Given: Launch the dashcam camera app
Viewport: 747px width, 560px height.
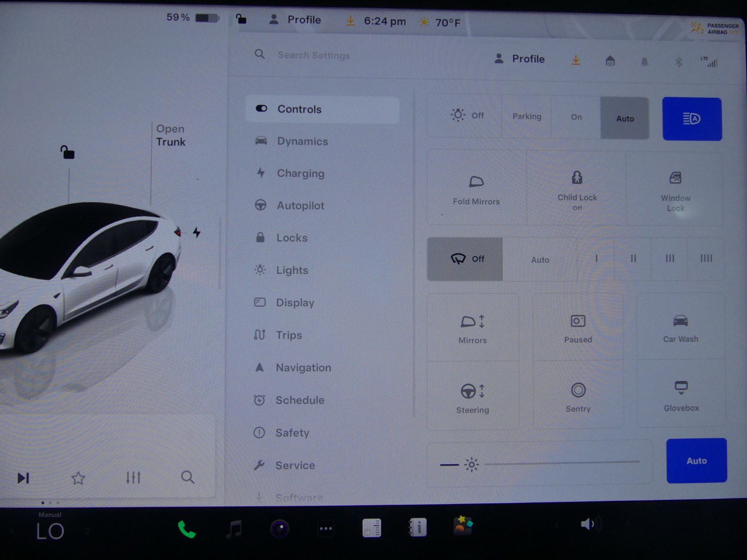Looking at the screenshot, I should pyautogui.click(x=280, y=529).
